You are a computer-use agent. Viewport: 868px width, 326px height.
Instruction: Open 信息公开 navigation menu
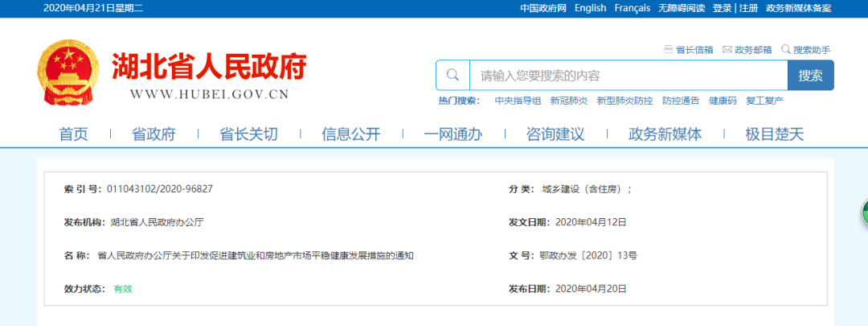tap(350, 134)
